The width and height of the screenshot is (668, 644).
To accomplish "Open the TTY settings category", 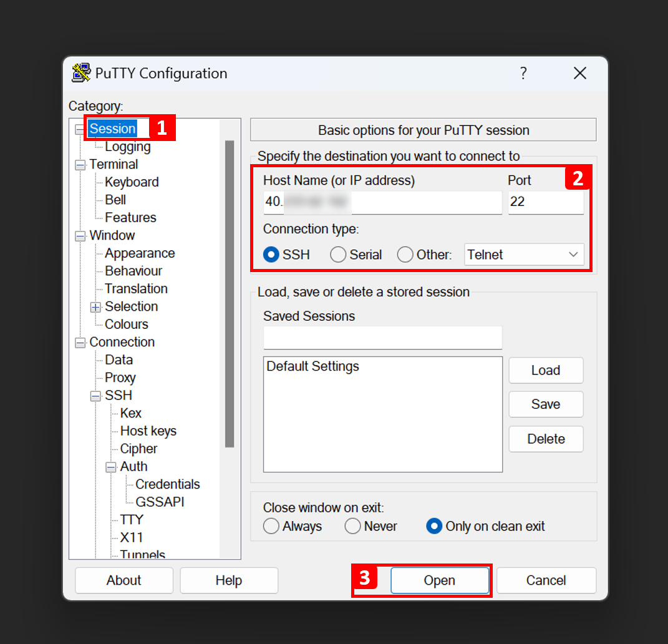I will tap(132, 520).
